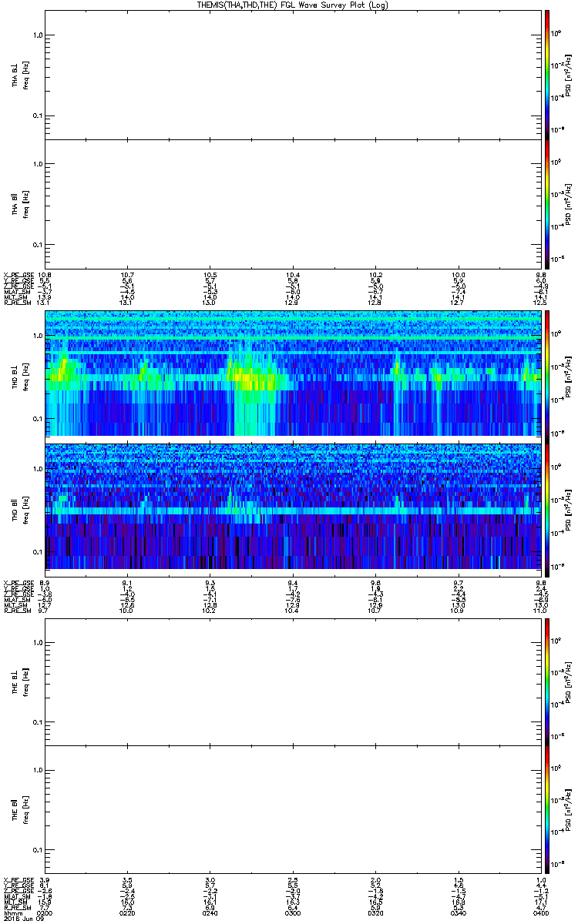Click the empty THA BII plot panel
The height and width of the screenshot is (924, 578).
(293, 203)
